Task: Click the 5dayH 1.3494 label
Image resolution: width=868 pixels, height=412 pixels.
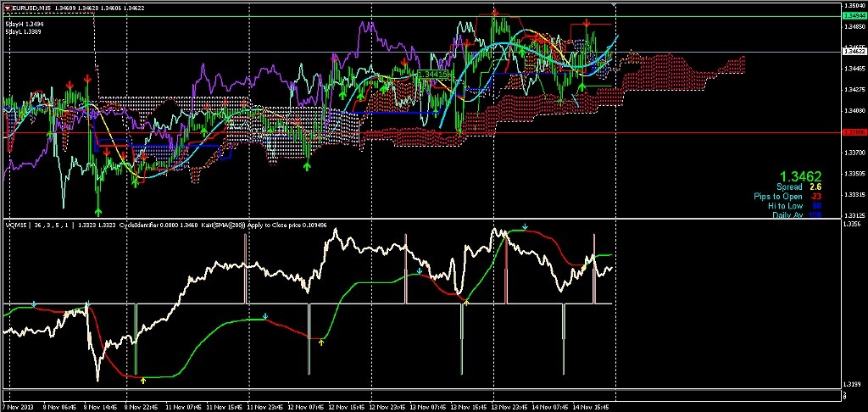Action: click(25, 25)
